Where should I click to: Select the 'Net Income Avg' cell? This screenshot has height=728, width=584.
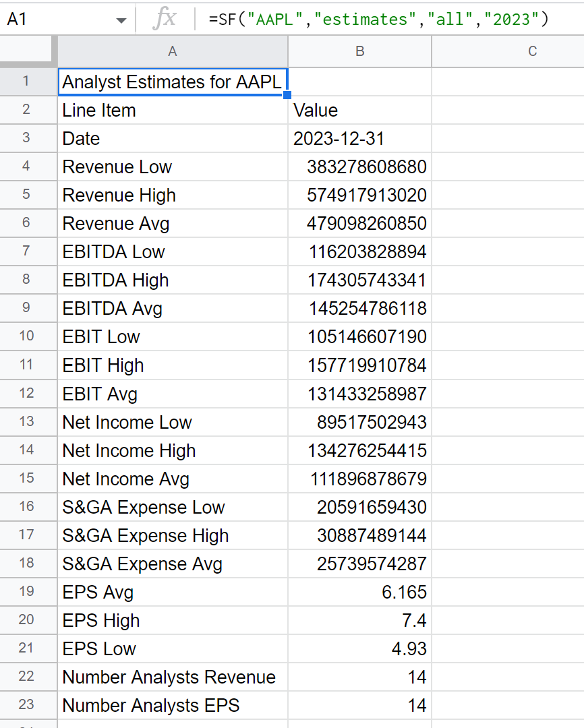pyautogui.click(x=173, y=479)
